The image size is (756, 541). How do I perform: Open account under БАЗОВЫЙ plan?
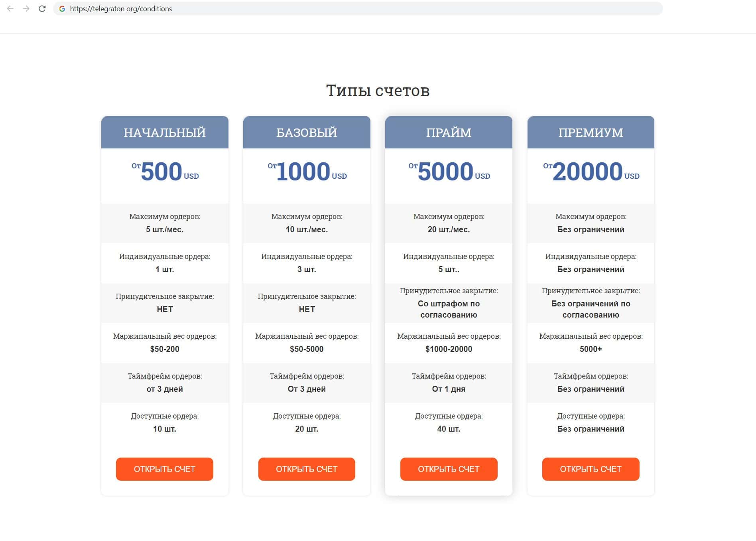point(307,469)
